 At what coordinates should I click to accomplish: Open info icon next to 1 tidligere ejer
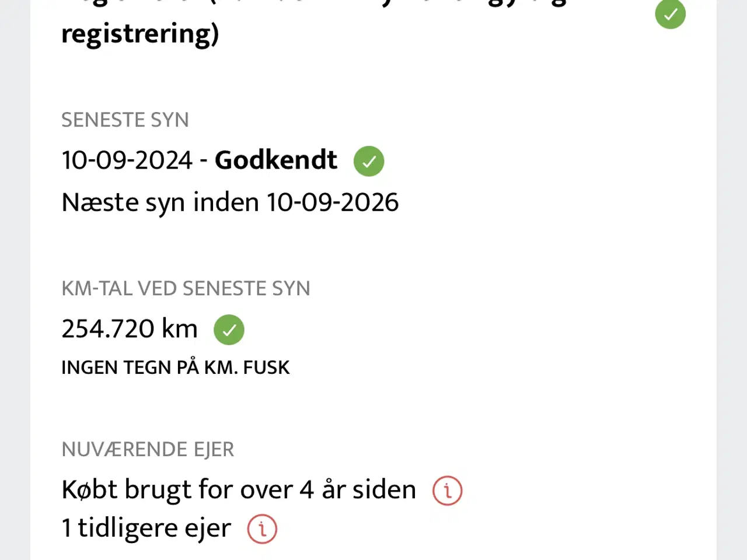[262, 529]
